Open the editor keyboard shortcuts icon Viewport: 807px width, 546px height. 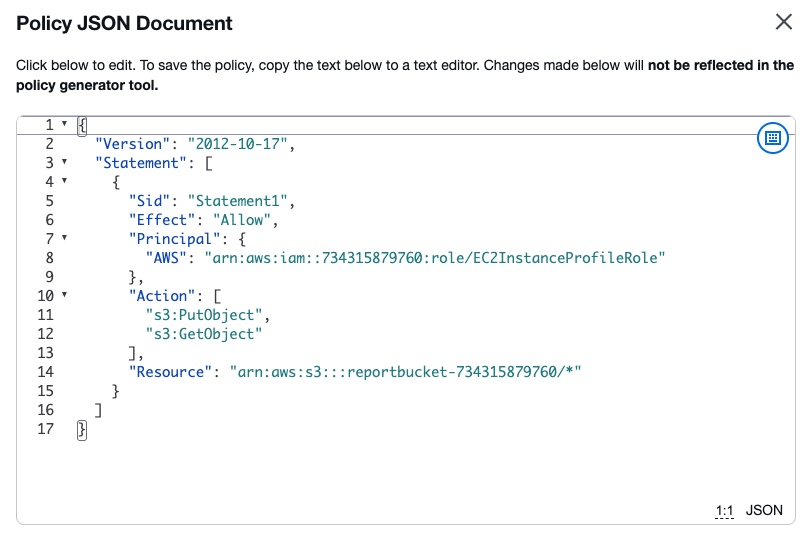pos(773,138)
